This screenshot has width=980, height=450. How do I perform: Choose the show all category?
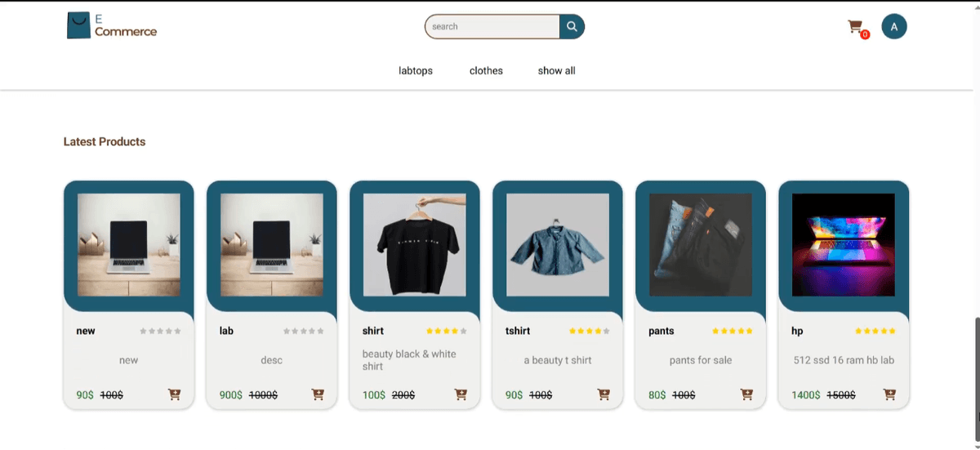click(x=556, y=71)
